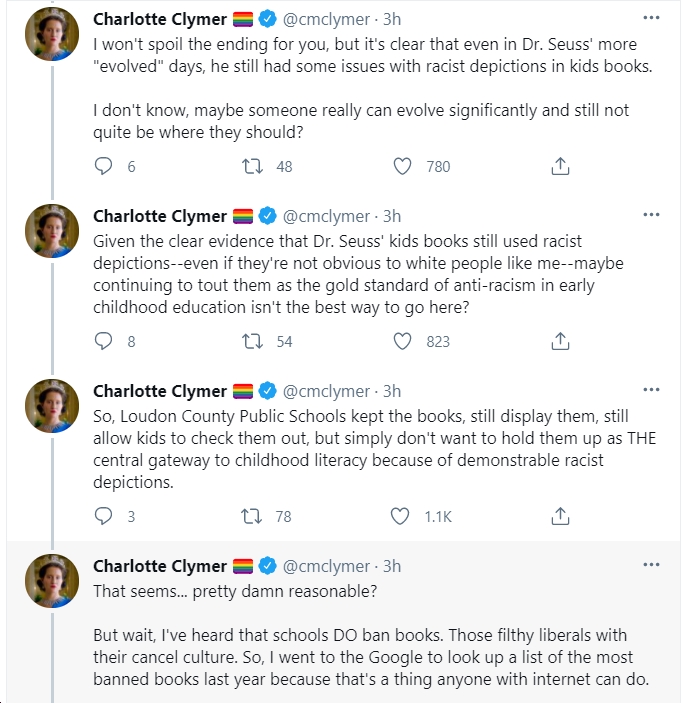Retweet the tweet showing 78 retweets
This screenshot has height=703, width=682.
pyautogui.click(x=252, y=516)
